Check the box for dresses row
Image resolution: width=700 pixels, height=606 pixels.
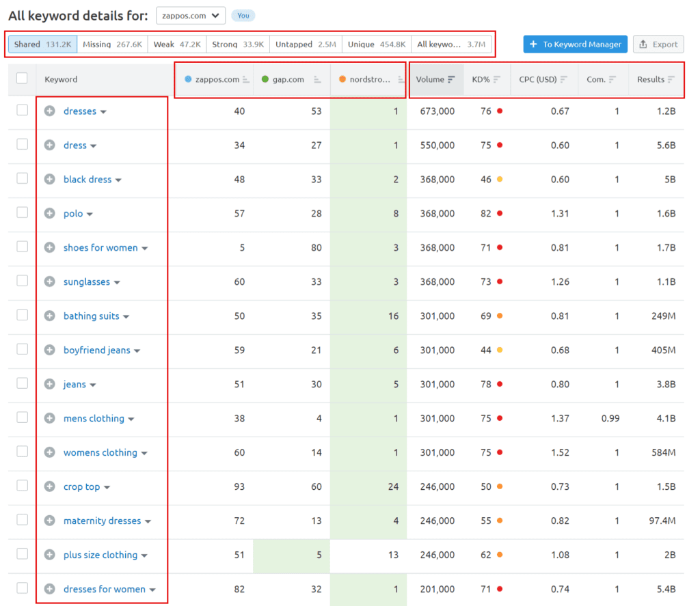pos(22,110)
